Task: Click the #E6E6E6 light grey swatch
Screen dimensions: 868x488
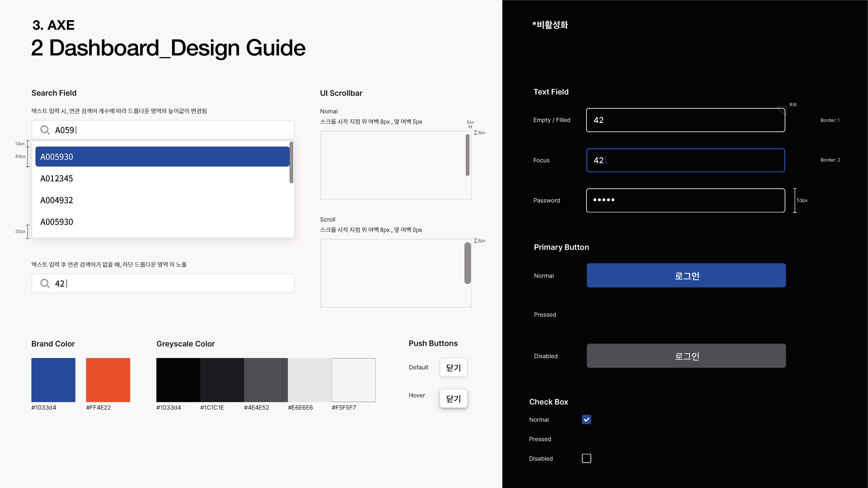Action: [x=310, y=380]
